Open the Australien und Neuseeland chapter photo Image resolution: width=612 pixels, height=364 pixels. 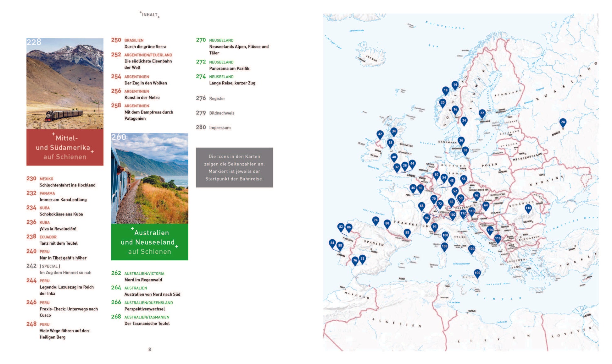click(149, 178)
